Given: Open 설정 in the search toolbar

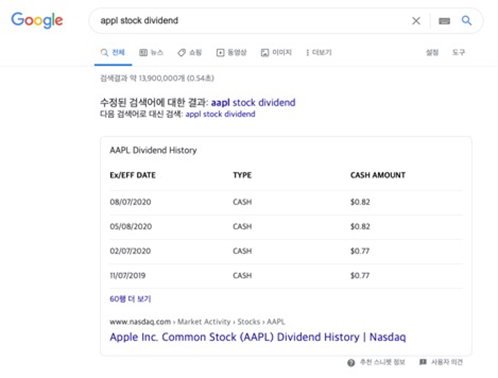Looking at the screenshot, I should [x=432, y=52].
